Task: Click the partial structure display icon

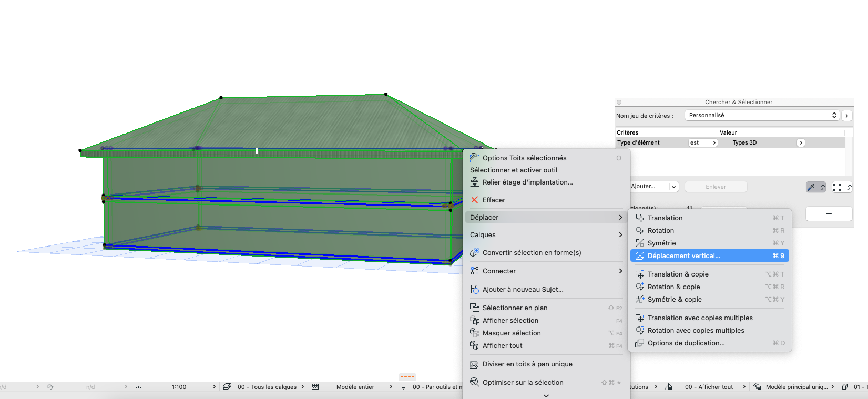Action: [x=315, y=387]
